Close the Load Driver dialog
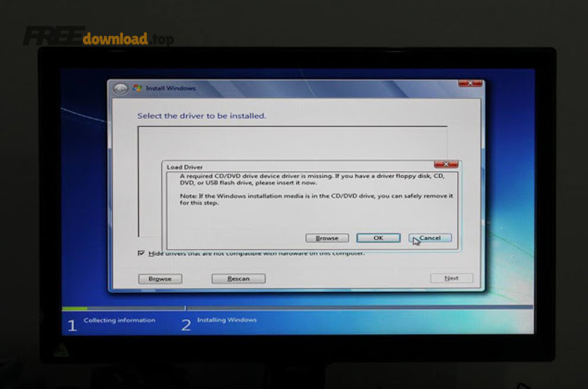The height and width of the screenshot is (389, 588). pyautogui.click(x=446, y=164)
